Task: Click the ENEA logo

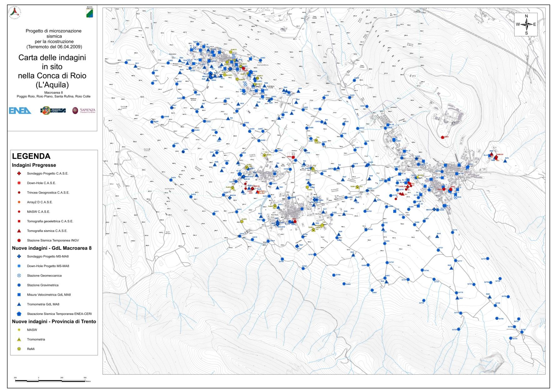Action: (x=20, y=111)
